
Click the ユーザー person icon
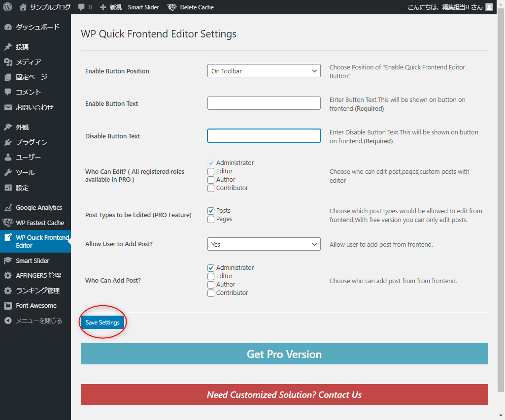8,158
